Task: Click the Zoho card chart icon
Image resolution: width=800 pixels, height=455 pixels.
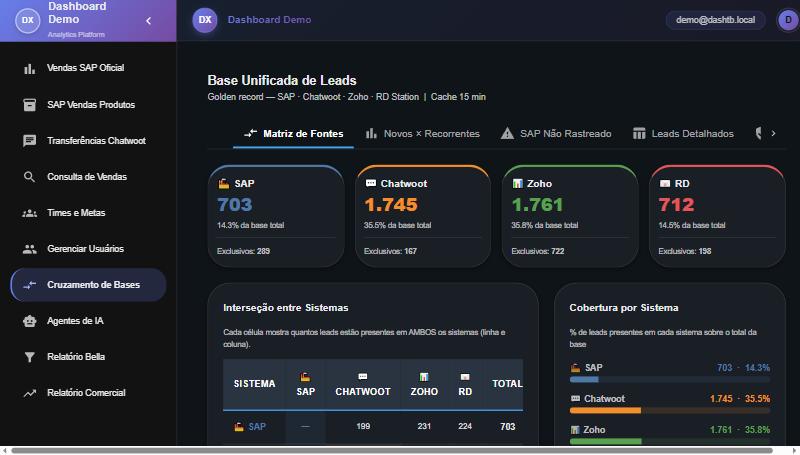Action: coord(518,183)
